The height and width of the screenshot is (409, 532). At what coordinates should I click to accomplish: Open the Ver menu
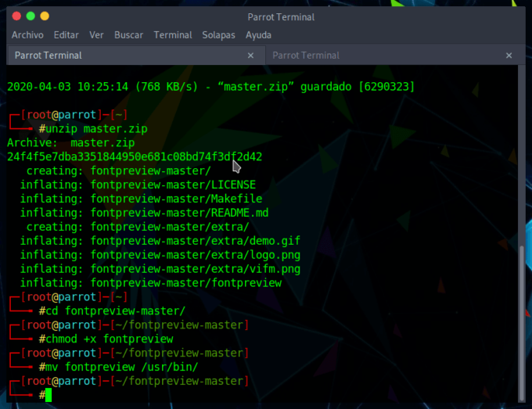point(96,35)
